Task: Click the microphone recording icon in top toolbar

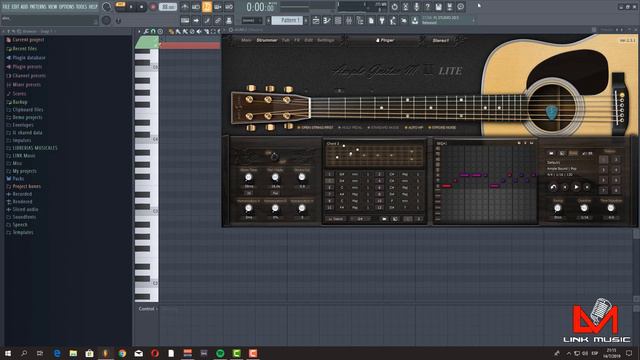Action: pos(416,7)
